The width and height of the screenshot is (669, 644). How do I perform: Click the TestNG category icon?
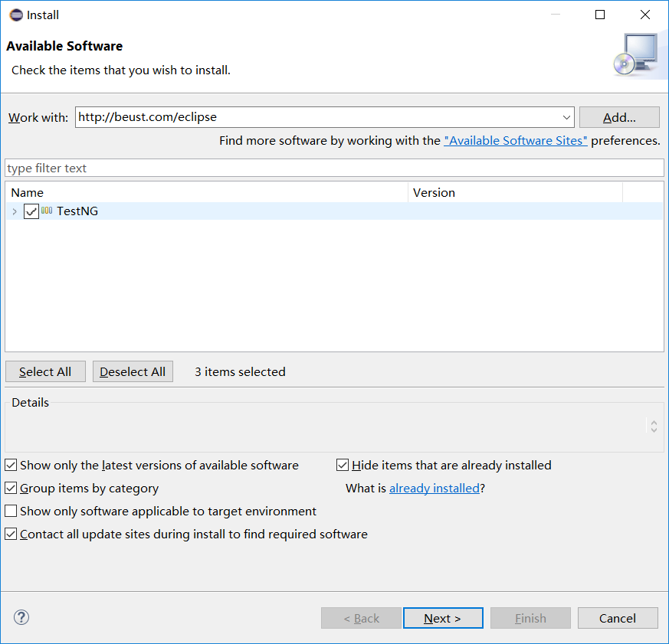(47, 211)
